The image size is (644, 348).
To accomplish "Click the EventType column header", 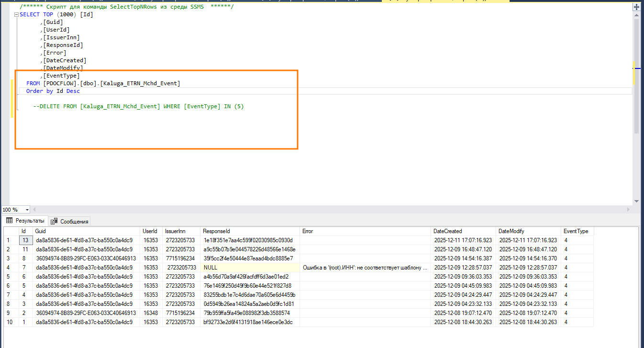I will point(577,231).
